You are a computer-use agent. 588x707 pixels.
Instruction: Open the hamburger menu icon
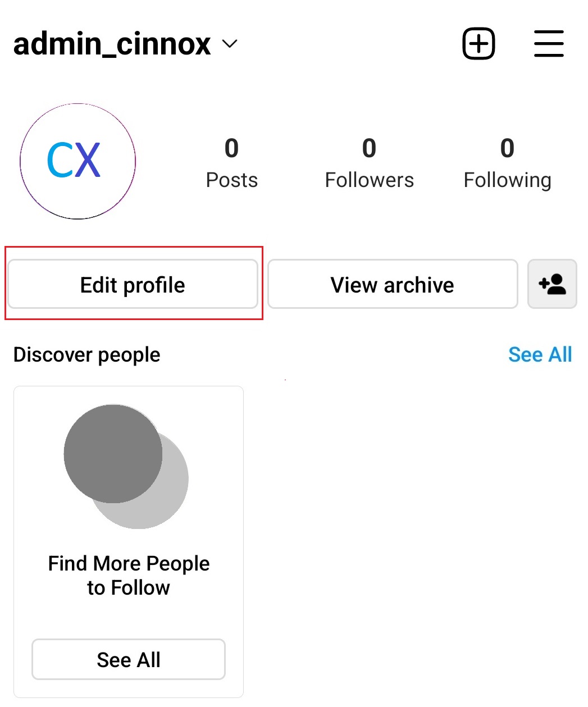click(x=549, y=43)
